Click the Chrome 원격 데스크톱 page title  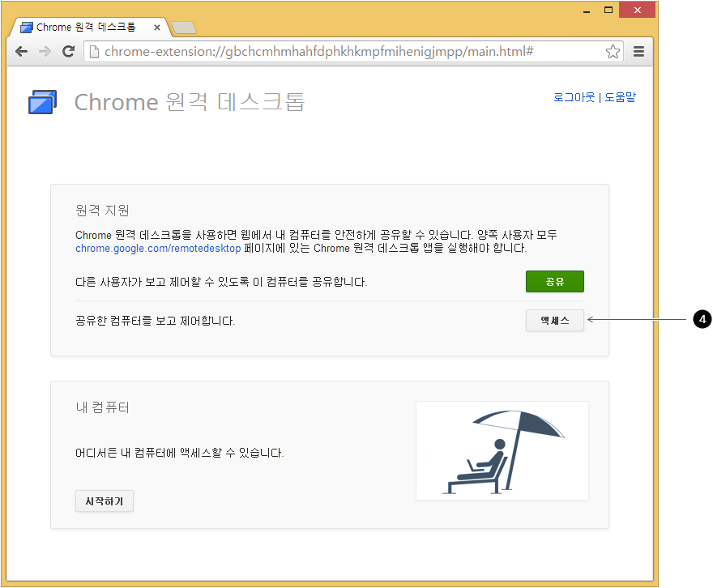click(x=189, y=102)
